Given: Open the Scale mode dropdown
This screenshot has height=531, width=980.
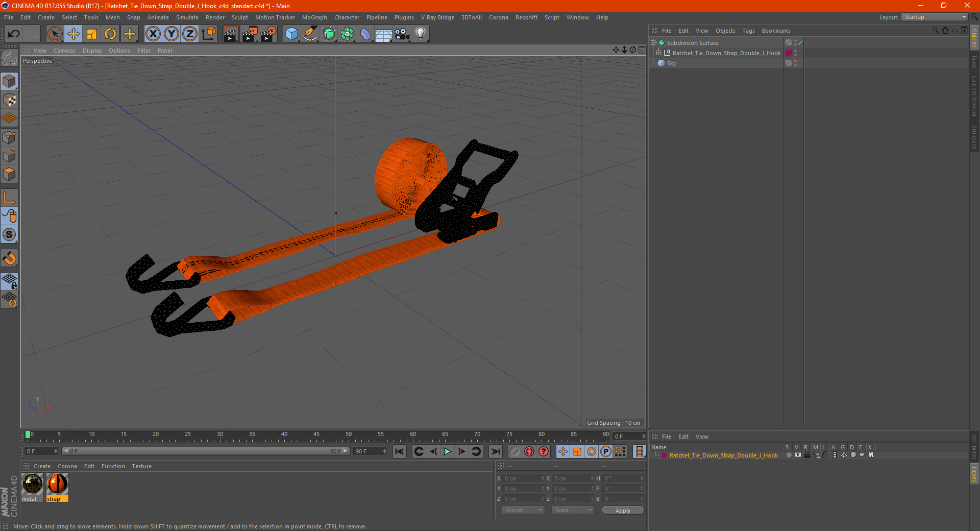Looking at the screenshot, I should tap(573, 510).
